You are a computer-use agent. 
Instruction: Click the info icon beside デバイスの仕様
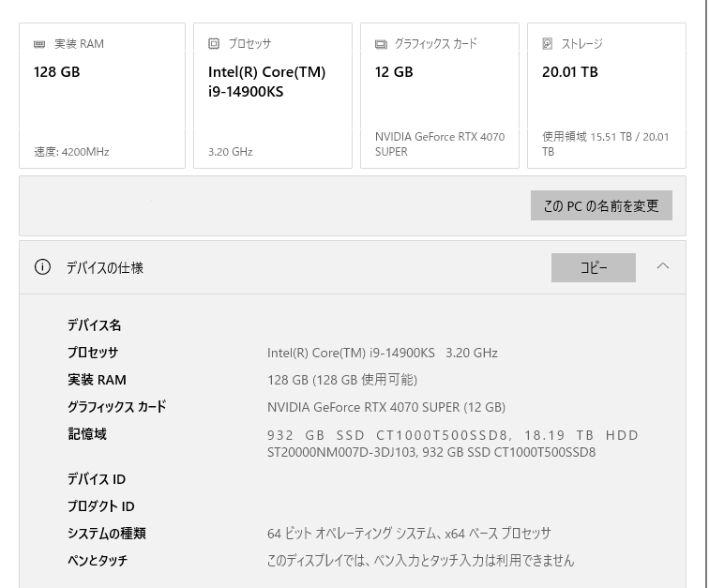coord(42,267)
